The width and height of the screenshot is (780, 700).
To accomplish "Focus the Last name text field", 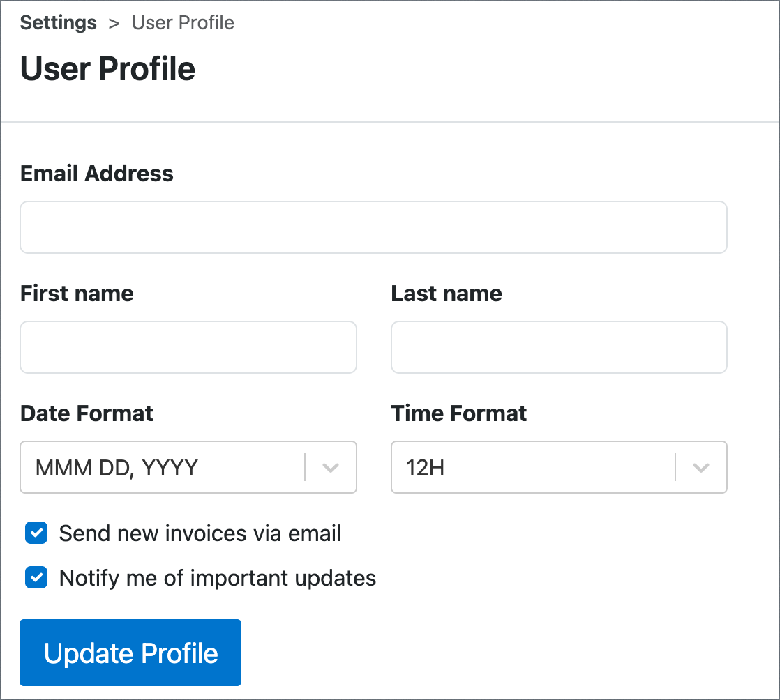I will click(x=559, y=347).
